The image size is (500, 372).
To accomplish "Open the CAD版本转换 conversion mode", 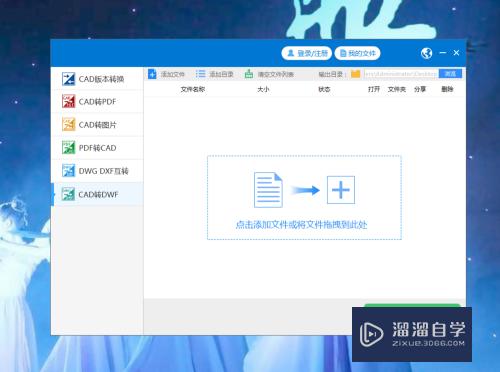I will pos(97,79).
